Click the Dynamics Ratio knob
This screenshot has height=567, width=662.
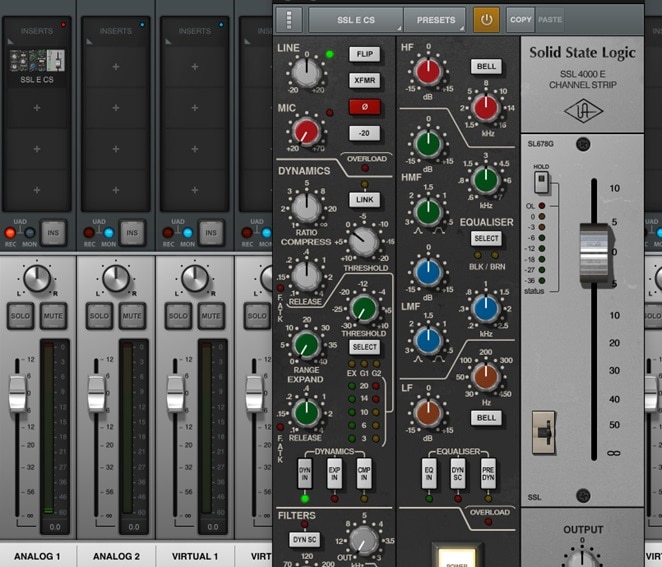pyautogui.click(x=306, y=208)
